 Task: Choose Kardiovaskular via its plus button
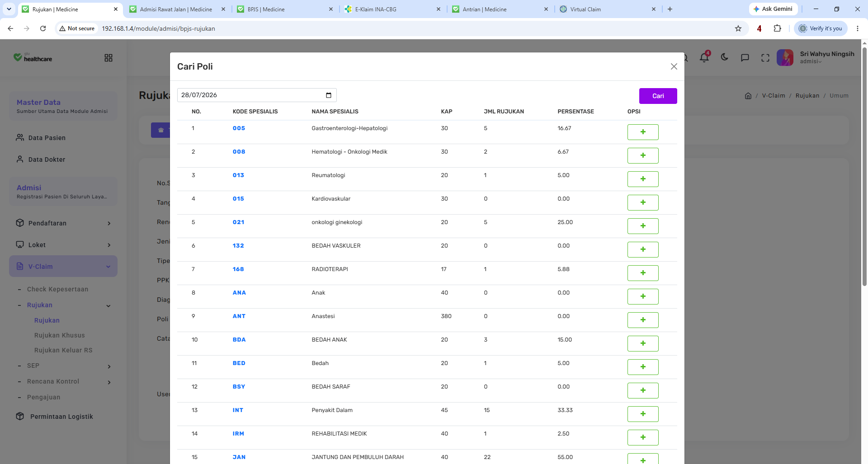coord(643,202)
